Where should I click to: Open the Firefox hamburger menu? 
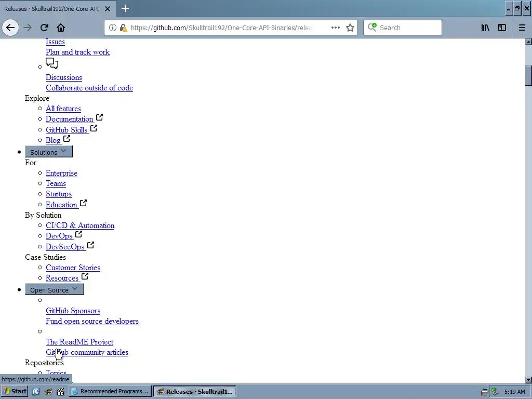(522, 28)
